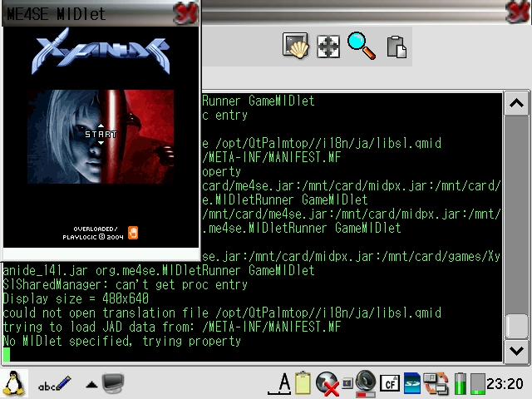Click the speaker volume tray icon
532x399 pixels.
[x=365, y=383]
